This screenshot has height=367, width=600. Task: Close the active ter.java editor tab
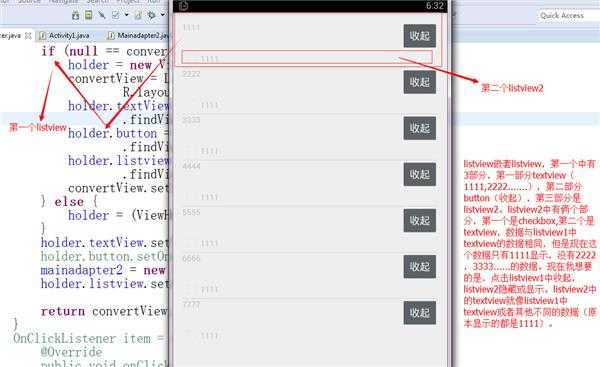(x=28, y=36)
